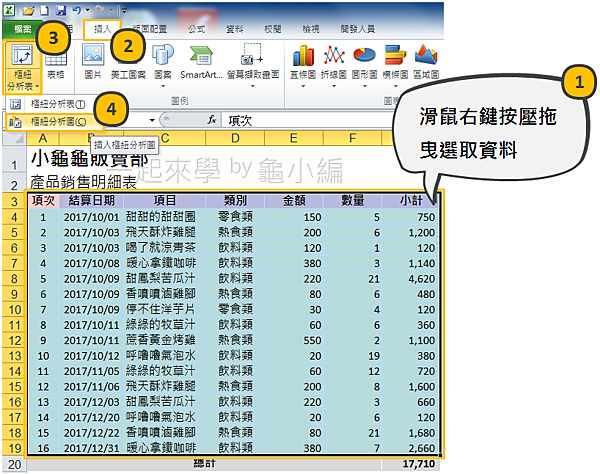Click the cell 產品銷售明細表

(x=83, y=182)
